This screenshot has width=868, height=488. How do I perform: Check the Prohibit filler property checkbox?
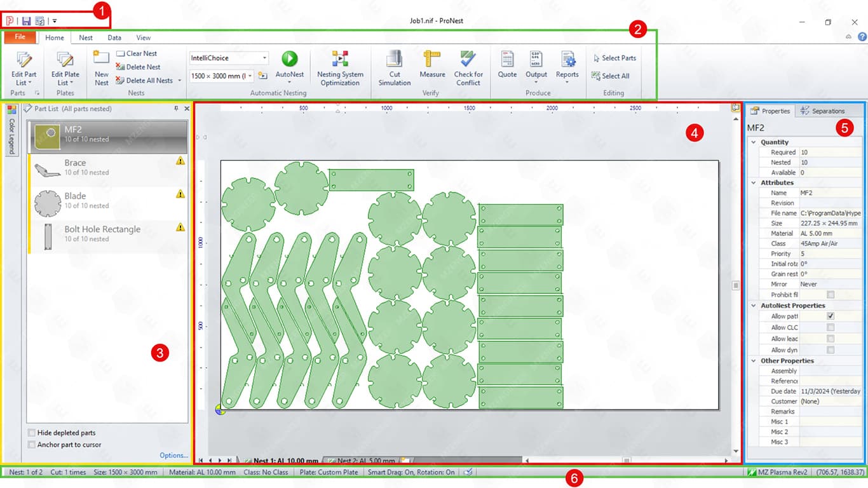[831, 295]
